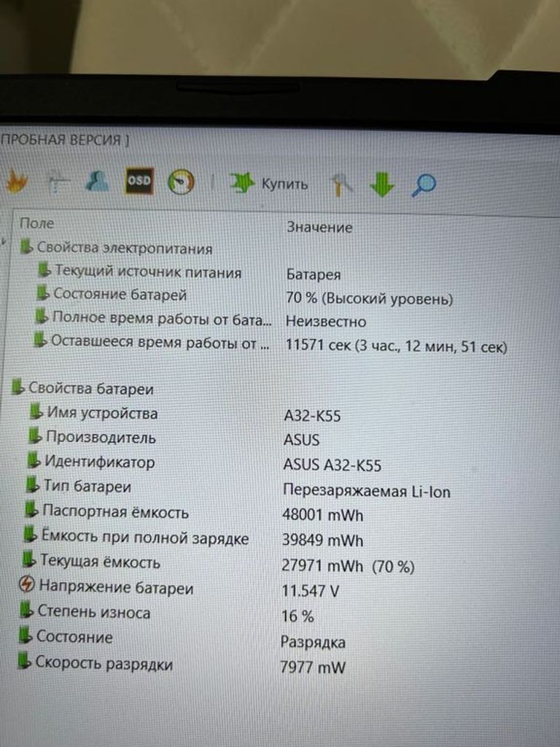Screen dimensions: 560x747
Task: Click the value 70 % (Высокий уровень)
Action: point(369,298)
